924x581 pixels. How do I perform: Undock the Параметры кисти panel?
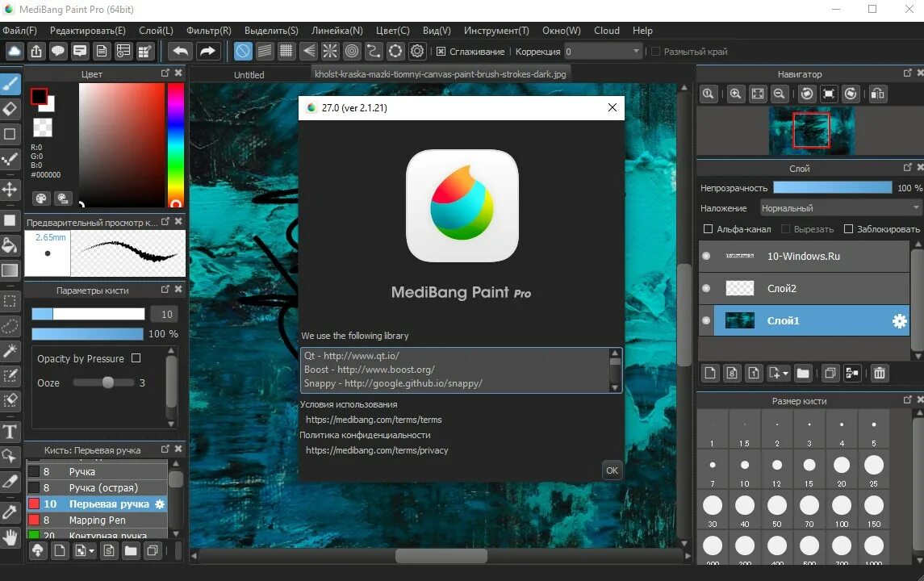(165, 290)
